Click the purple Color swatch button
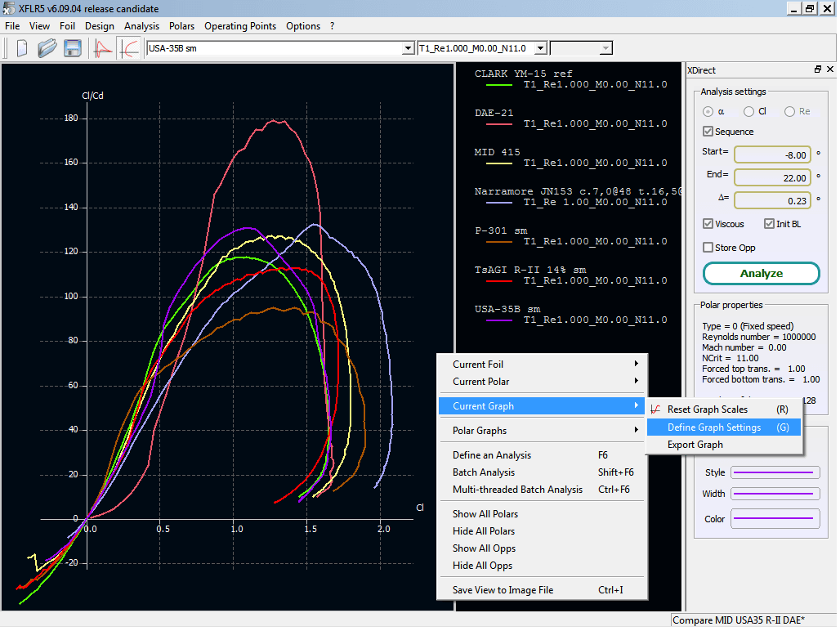The width and height of the screenshot is (840, 631). 775,518
